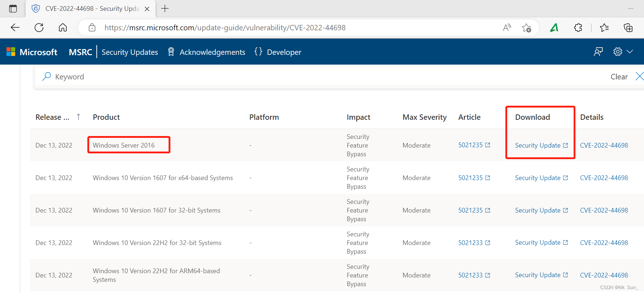Open a new browser tab
Screen dimensions: 644x293
165,8
